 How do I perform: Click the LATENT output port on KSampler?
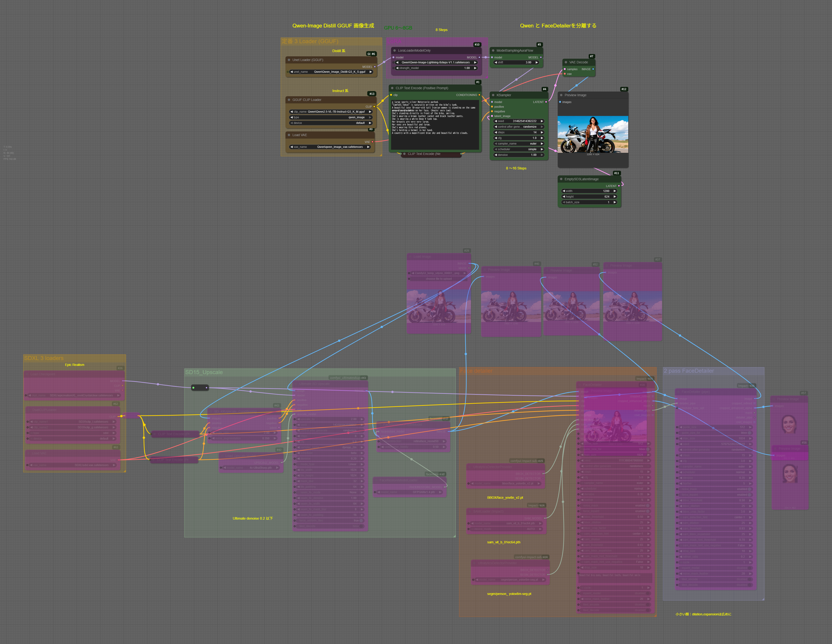click(x=546, y=102)
